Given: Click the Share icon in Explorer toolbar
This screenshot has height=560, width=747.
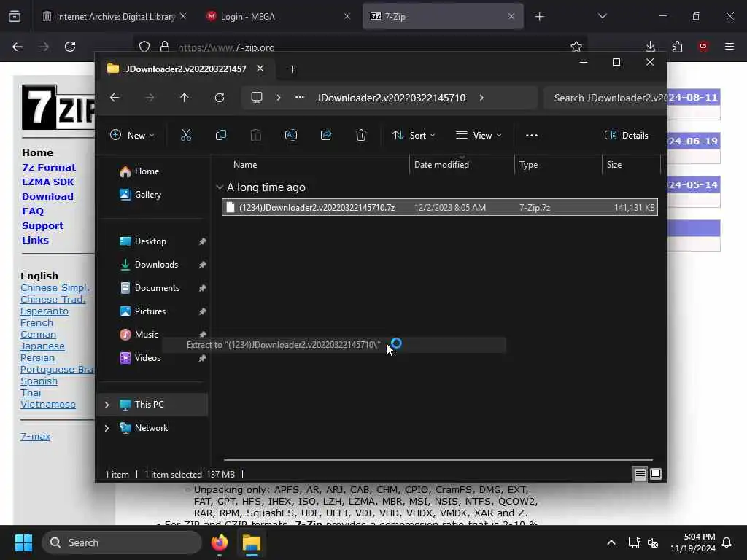Looking at the screenshot, I should (x=326, y=135).
